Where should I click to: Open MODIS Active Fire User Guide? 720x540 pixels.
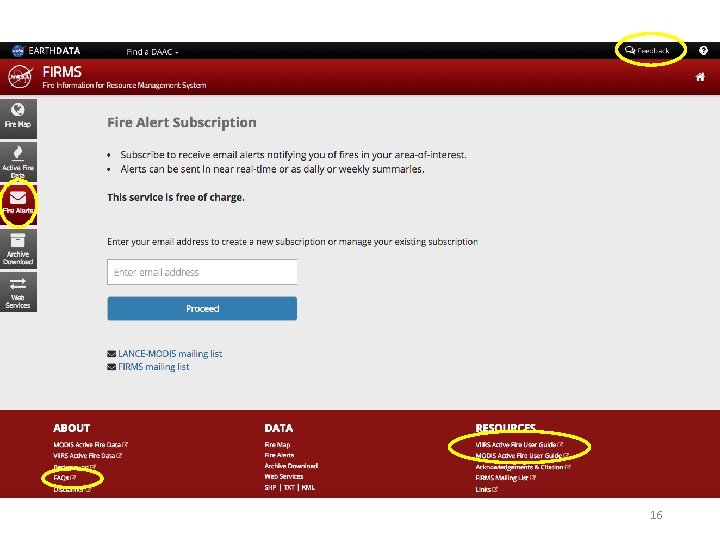(522, 456)
